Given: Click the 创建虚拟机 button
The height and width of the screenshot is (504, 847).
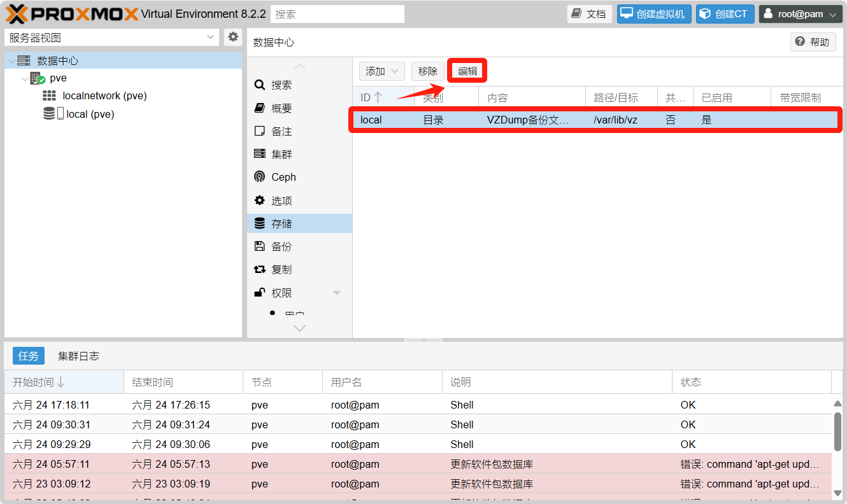Looking at the screenshot, I should pos(654,14).
